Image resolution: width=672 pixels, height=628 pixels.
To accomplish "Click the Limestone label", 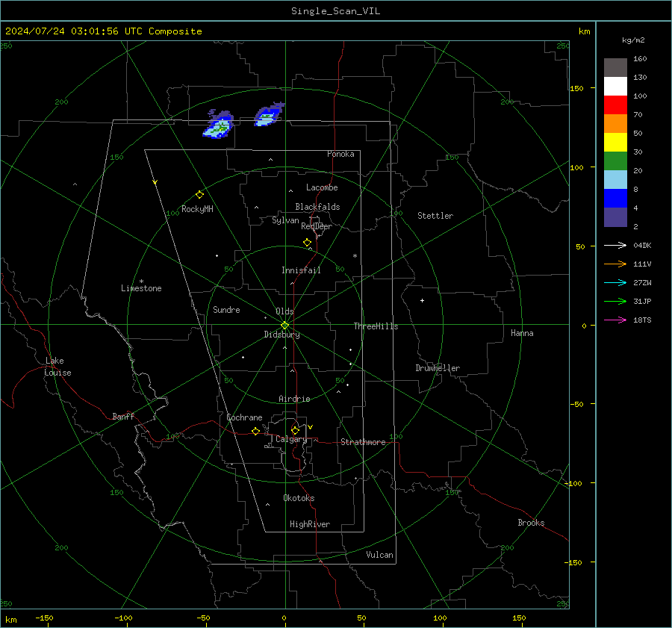I will [x=141, y=288].
